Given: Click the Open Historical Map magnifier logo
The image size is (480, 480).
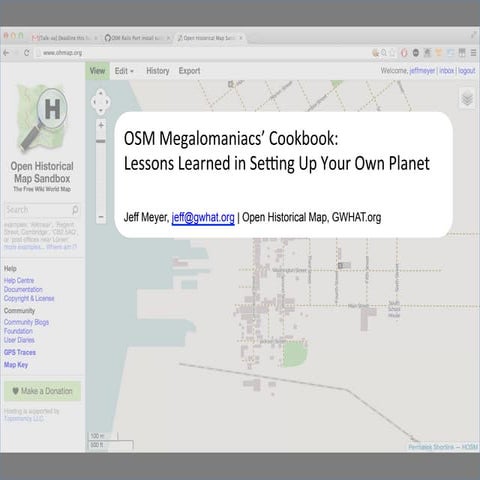Looking at the screenshot, I should pos(42,118).
